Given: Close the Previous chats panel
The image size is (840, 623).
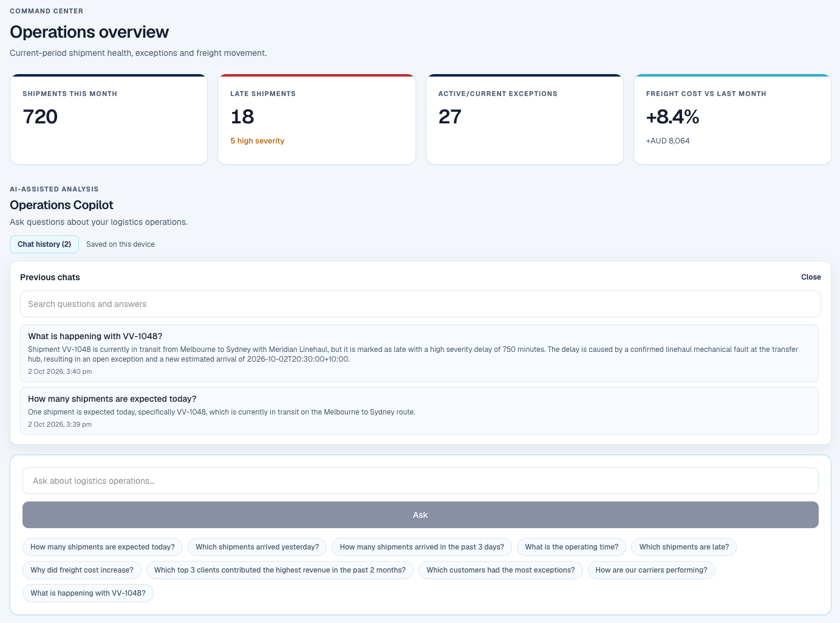Looking at the screenshot, I should click(811, 277).
